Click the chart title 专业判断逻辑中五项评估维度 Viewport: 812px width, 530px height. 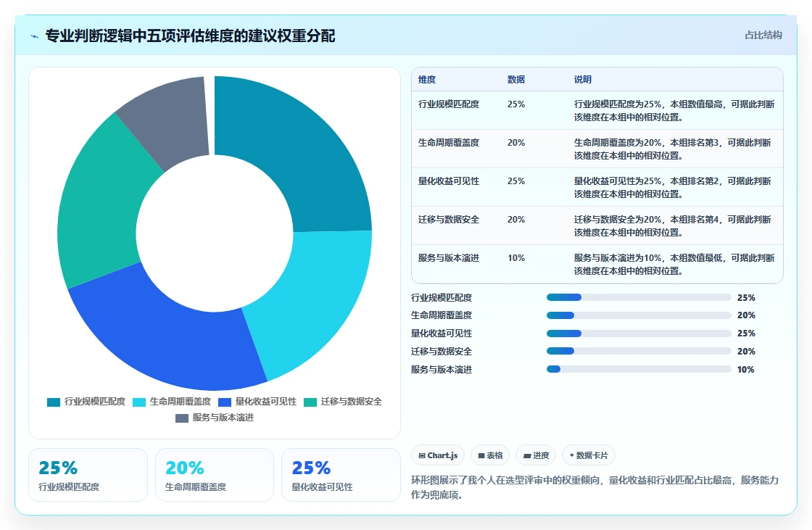pyautogui.click(x=190, y=36)
